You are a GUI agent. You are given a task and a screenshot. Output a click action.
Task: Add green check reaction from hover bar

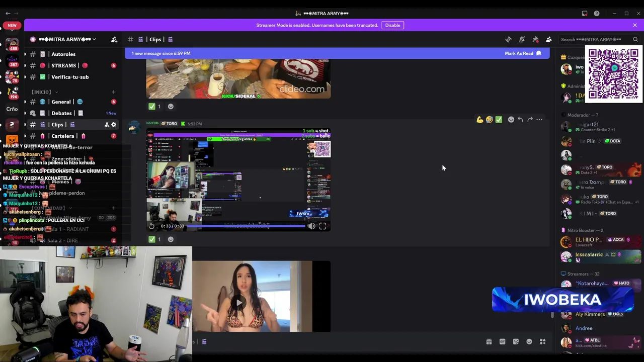[499, 120]
